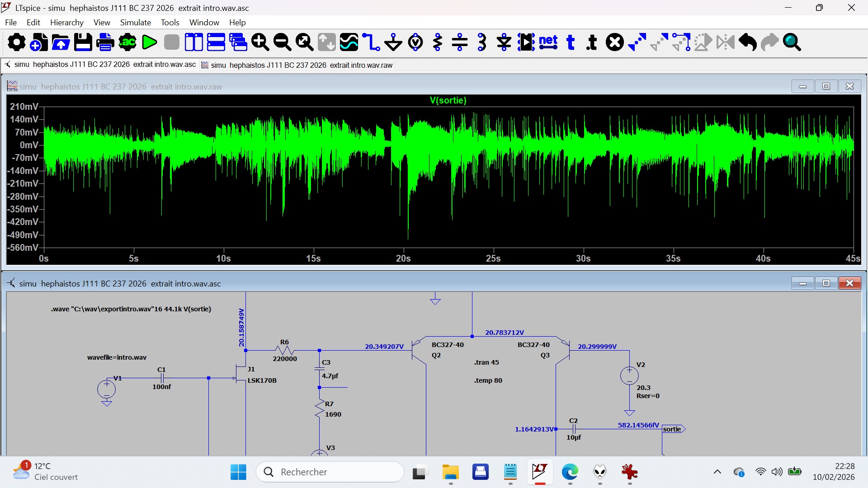Switch to the .asc schematic tab
The width and height of the screenshot is (868, 488).
(x=100, y=65)
